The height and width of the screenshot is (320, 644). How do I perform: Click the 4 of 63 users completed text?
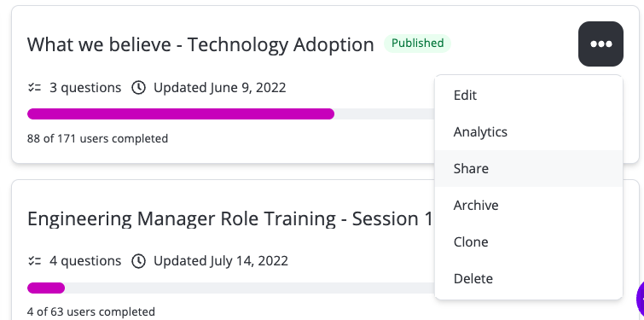click(x=91, y=311)
